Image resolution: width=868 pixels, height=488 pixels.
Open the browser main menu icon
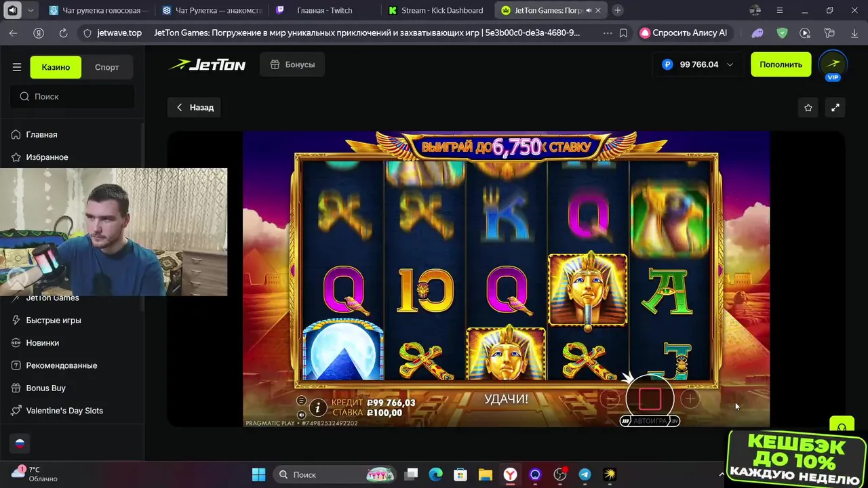click(x=780, y=10)
